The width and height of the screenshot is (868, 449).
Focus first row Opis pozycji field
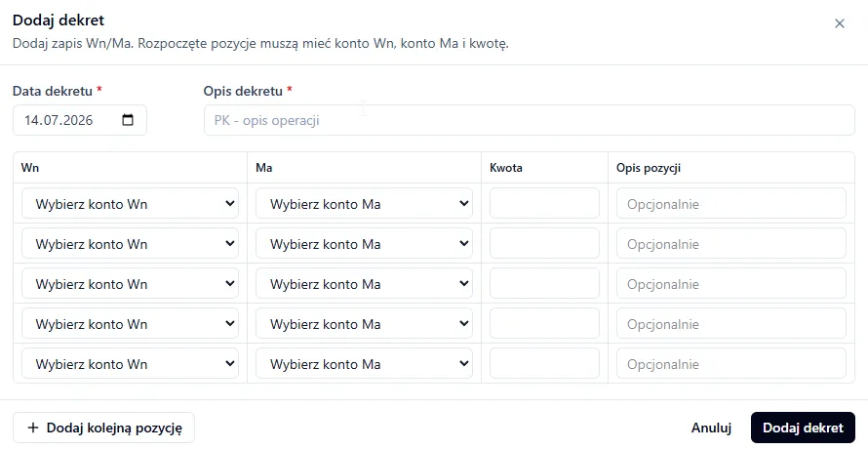(x=731, y=203)
